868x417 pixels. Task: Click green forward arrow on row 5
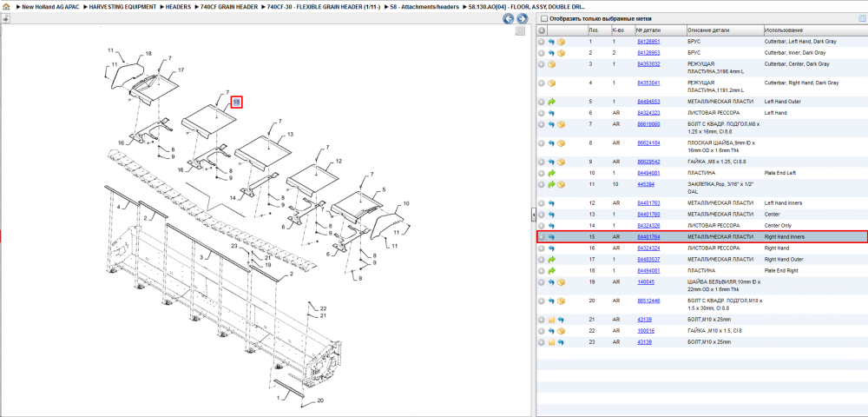[551, 102]
